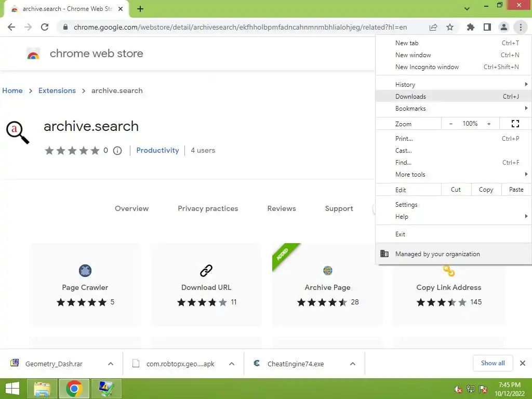Open the Productivity category link
Screen dimensions: 532x399
(x=157, y=150)
